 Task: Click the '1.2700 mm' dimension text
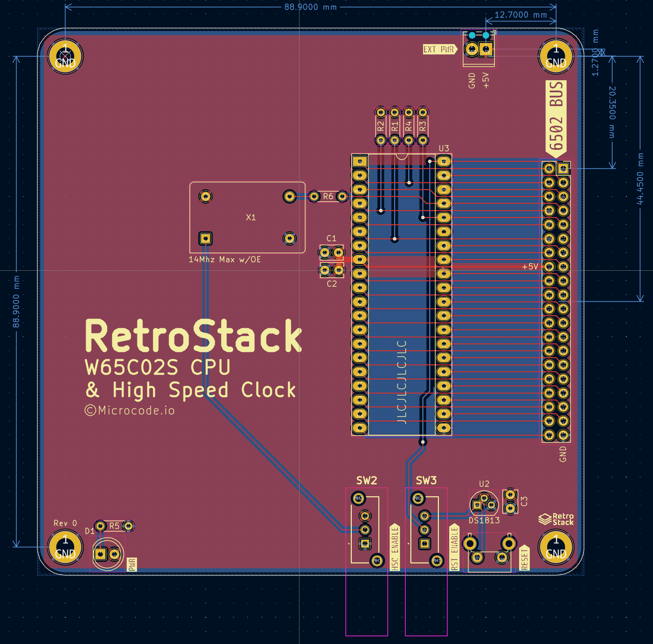(596, 53)
